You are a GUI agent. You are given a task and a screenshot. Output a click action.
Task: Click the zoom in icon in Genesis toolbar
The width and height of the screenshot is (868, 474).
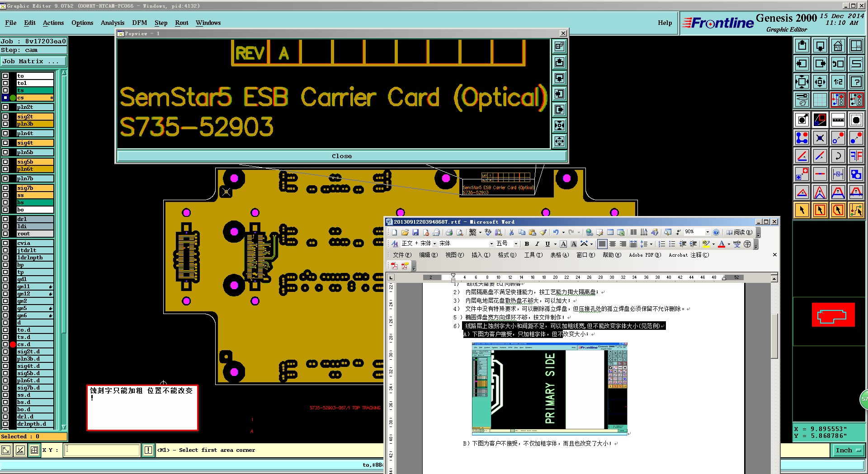tap(802, 82)
